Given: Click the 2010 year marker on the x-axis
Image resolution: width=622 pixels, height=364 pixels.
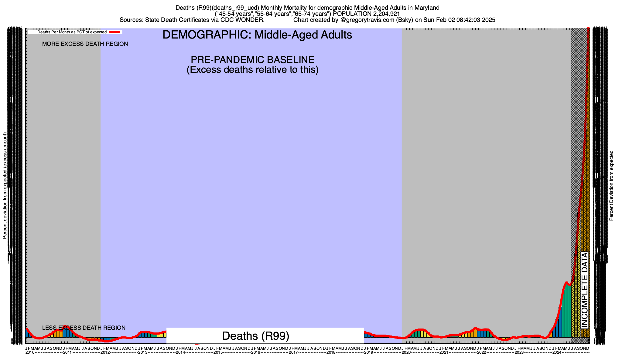Looking at the screenshot, I should point(30,352).
